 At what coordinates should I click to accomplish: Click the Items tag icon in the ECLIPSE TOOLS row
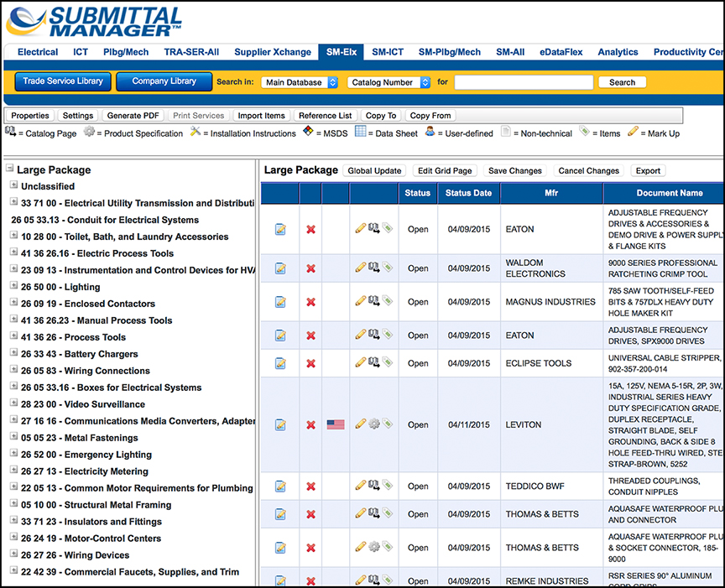pos(388,362)
